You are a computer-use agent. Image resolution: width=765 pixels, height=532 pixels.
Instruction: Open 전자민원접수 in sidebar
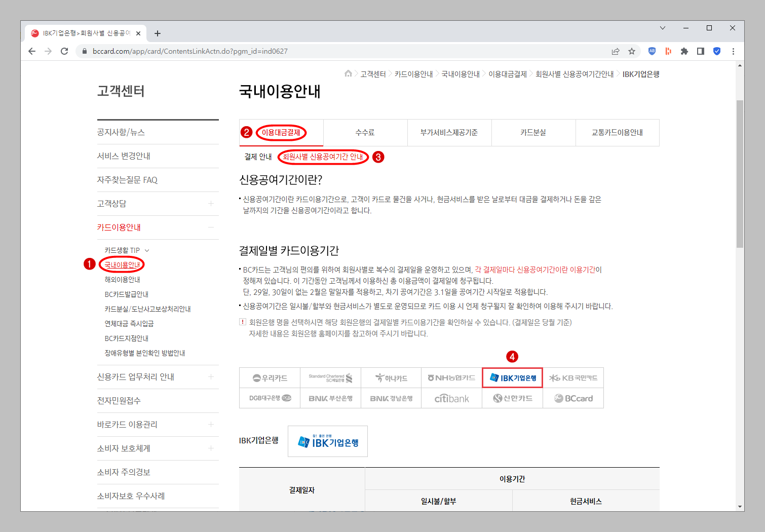click(119, 401)
